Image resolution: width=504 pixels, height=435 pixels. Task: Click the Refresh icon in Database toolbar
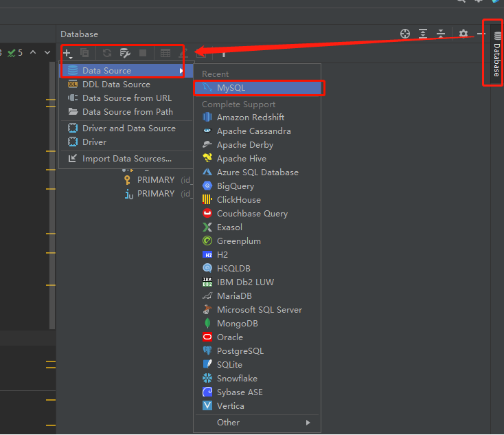pos(107,53)
